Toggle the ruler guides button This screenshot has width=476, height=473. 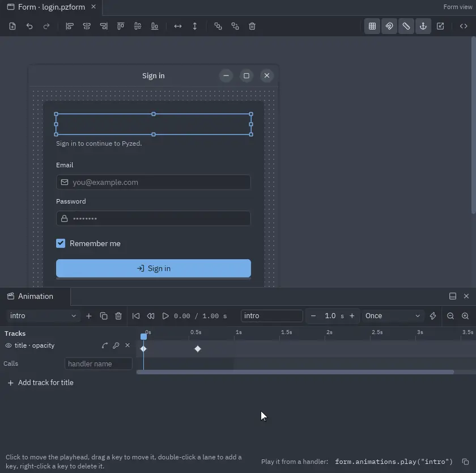[406, 26]
